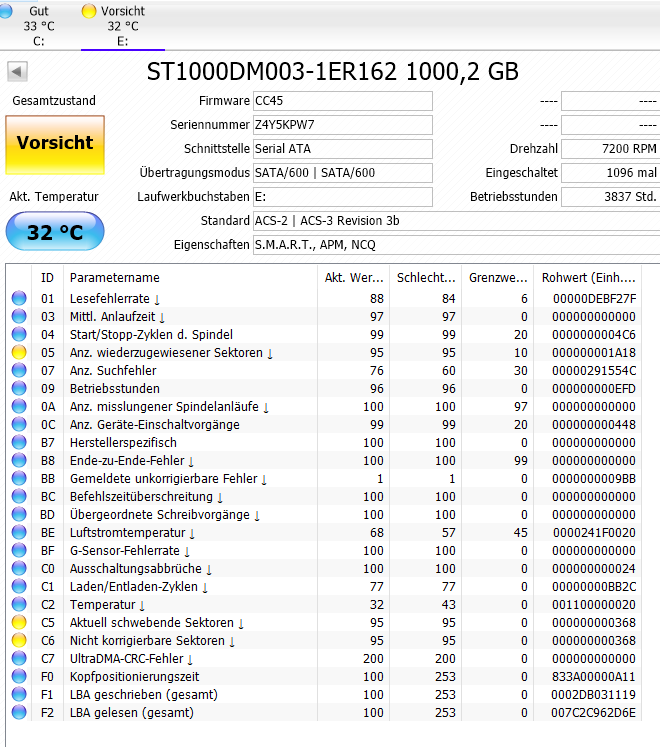Click status icon of C2 Temperatur row
Image resolution: width=660 pixels, height=747 pixels.
tap(19, 605)
